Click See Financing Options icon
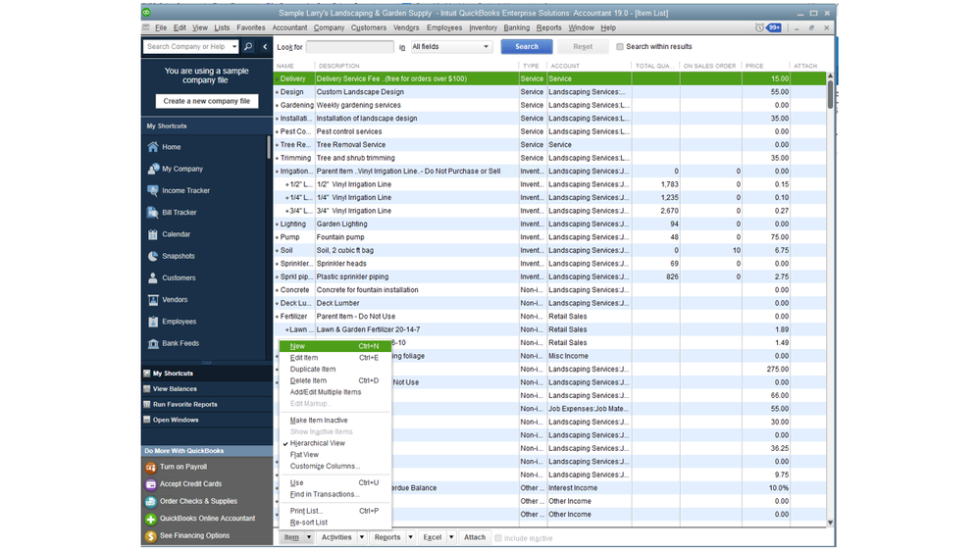The width and height of the screenshot is (980, 551). tap(151, 536)
